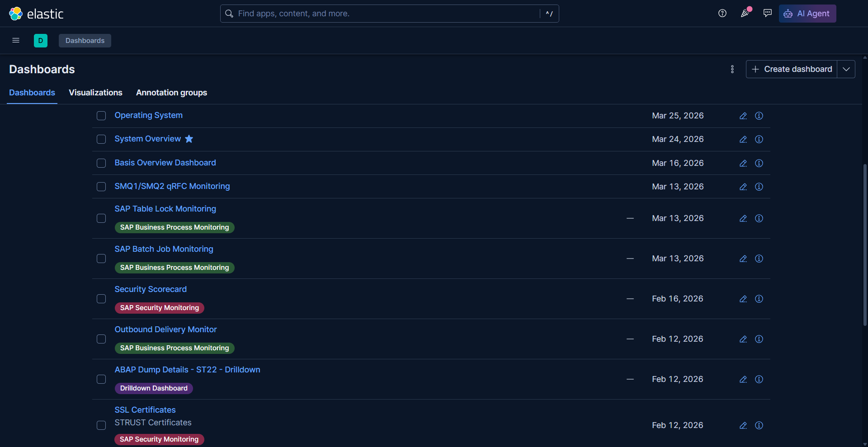Expand the Create dashboard dropdown arrow
The width and height of the screenshot is (868, 447).
pyautogui.click(x=846, y=69)
